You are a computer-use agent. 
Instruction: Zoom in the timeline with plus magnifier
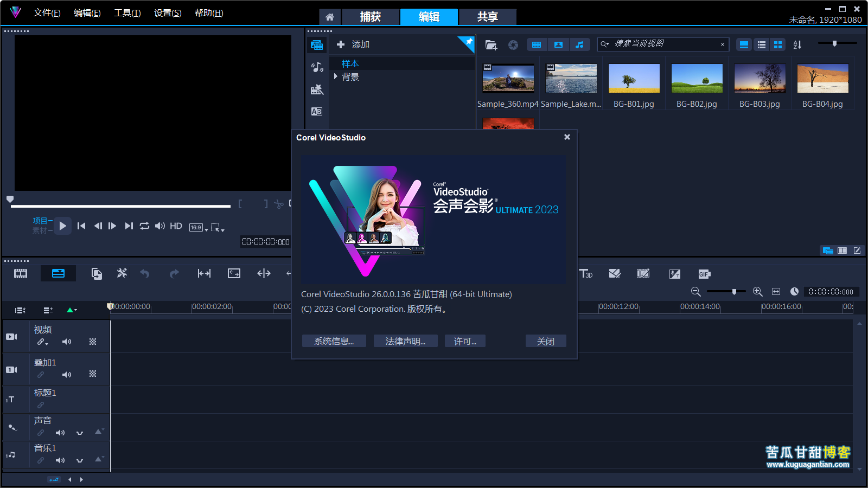click(758, 292)
